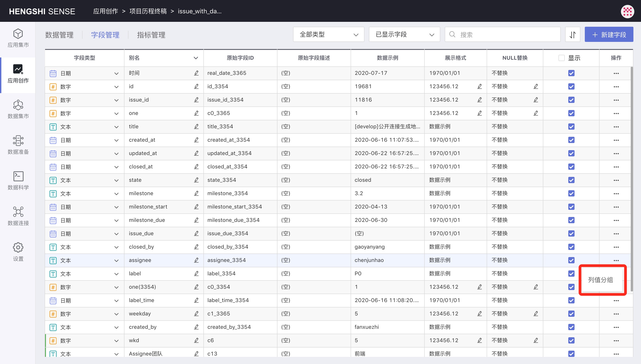Click the closed_at_3354 cell
The height and width of the screenshot is (364, 641).
pyautogui.click(x=240, y=167)
